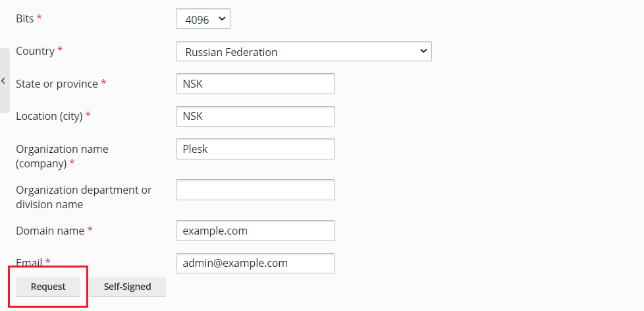The width and height of the screenshot is (644, 311).
Task: Focus the Domain name field example.com
Action: pos(255,231)
